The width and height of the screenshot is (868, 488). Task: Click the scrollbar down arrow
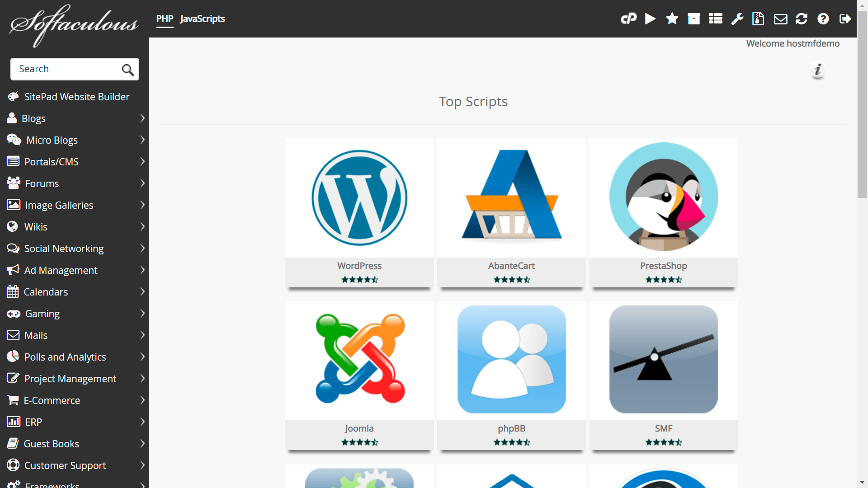tap(862, 482)
